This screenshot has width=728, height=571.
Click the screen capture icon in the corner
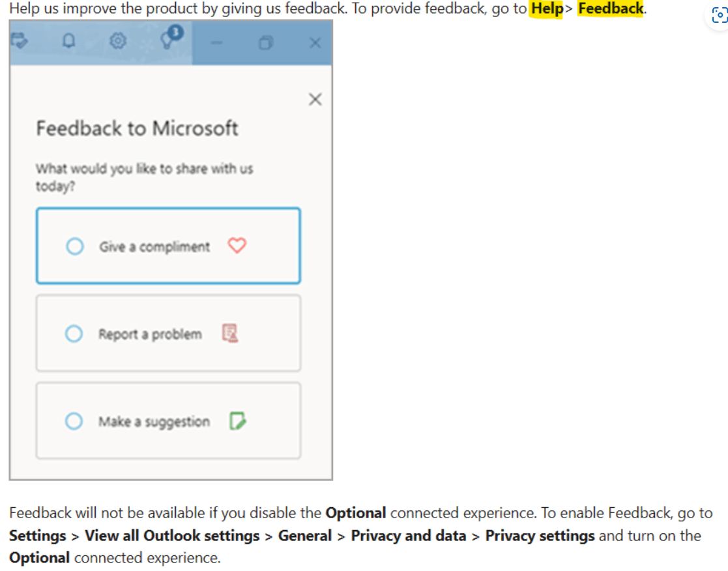pyautogui.click(x=719, y=14)
